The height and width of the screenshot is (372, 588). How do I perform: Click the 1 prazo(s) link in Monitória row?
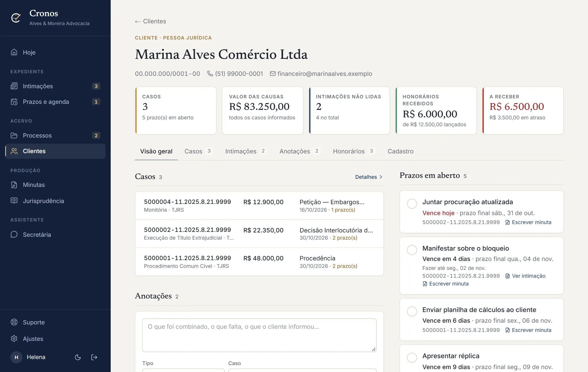(343, 210)
